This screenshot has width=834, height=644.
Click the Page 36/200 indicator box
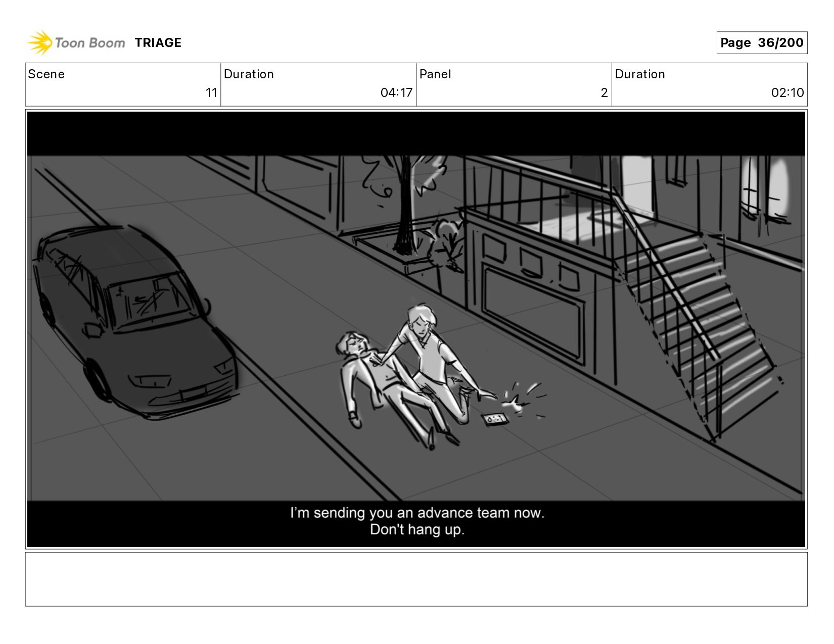(762, 43)
